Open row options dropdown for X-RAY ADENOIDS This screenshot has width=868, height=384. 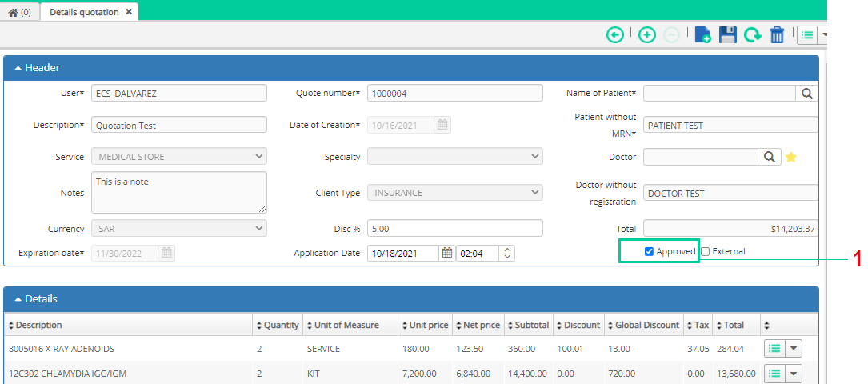[794, 349]
